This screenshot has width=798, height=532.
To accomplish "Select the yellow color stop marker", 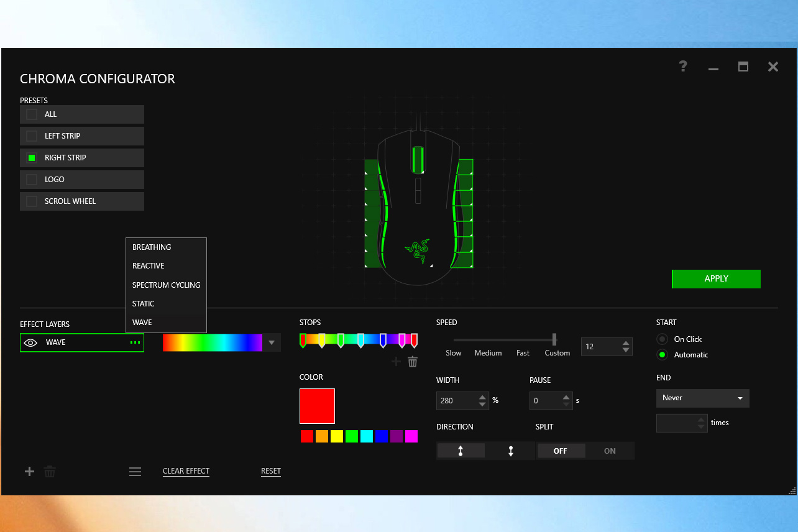I will pyautogui.click(x=322, y=341).
